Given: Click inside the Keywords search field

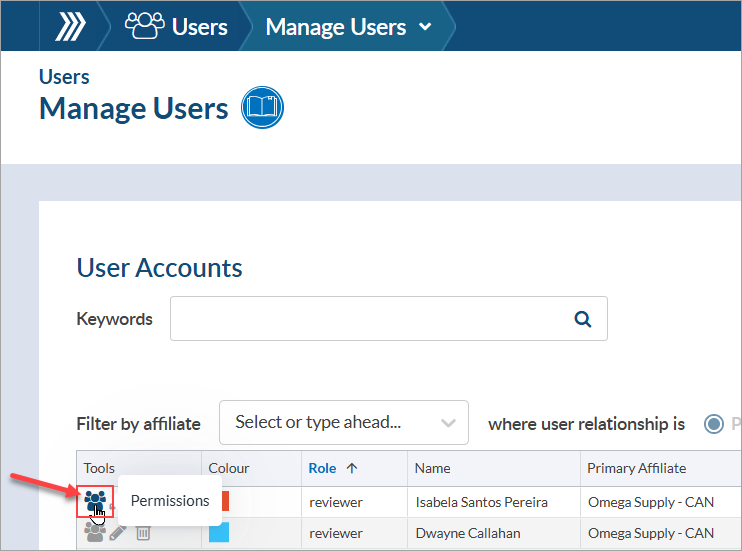Looking at the screenshot, I should [x=370, y=319].
